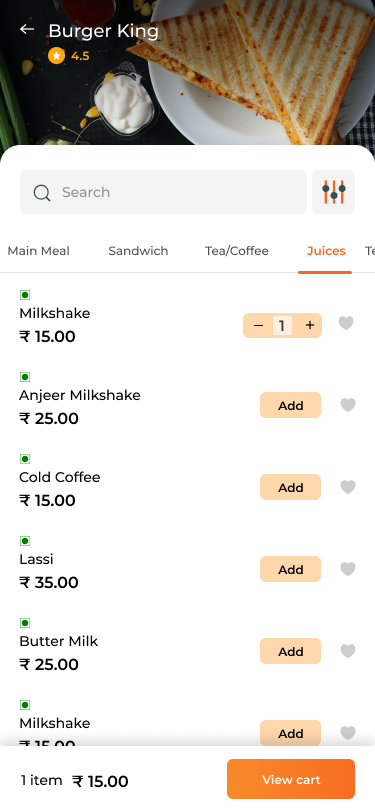Focus the Search input field
Screen dimensions: 375x812
point(163,192)
